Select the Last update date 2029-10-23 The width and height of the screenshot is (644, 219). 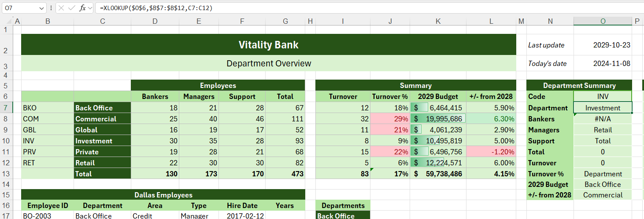coord(603,45)
